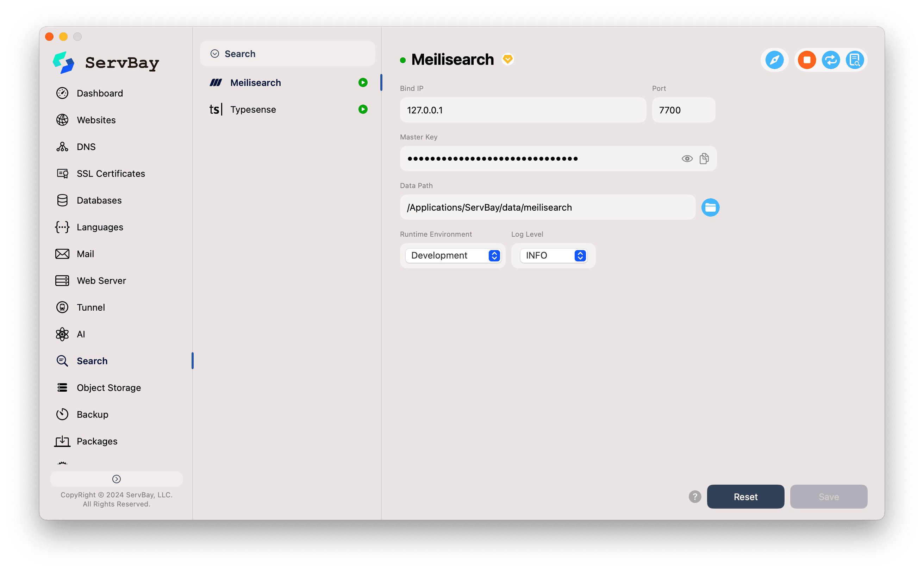The height and width of the screenshot is (572, 924).
Task: Collapse the sidebar with the arrow button
Action: [117, 479]
